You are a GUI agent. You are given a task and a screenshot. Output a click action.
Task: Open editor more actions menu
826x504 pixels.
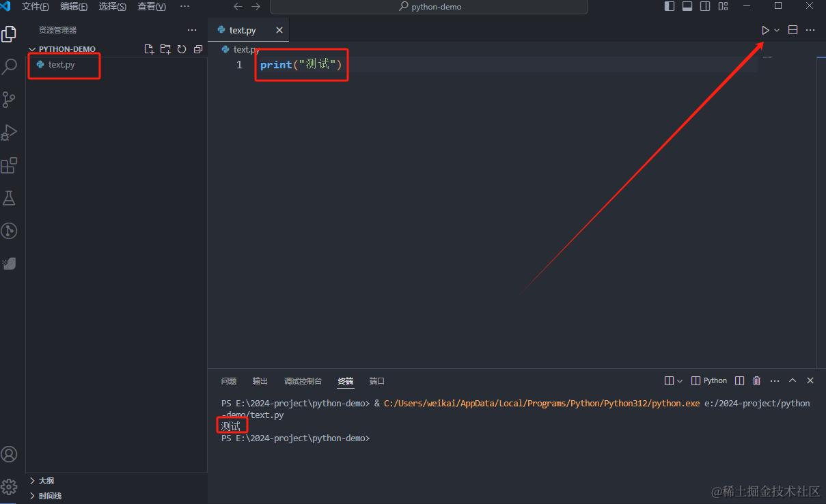[x=810, y=30]
